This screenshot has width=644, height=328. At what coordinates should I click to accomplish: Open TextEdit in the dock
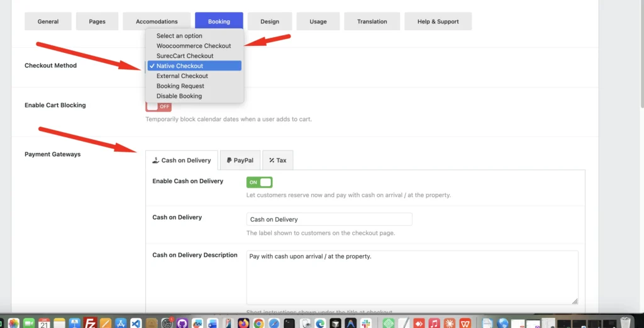pos(404,323)
